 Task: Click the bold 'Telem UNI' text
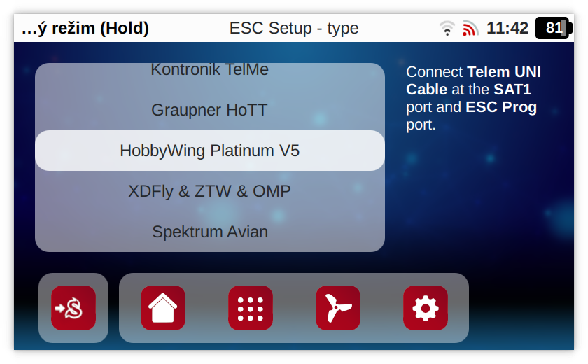(504, 72)
